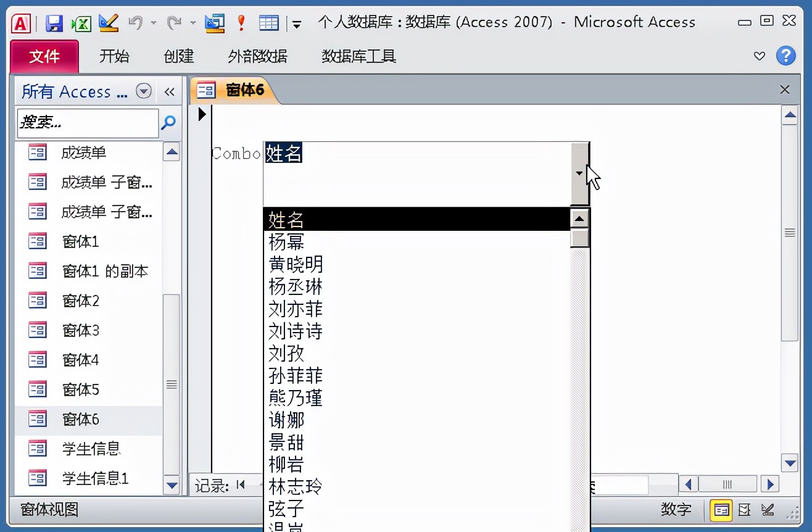The image size is (812, 532).
Task: Open the Quick Access Toolbar customize menu
Action: (296, 25)
